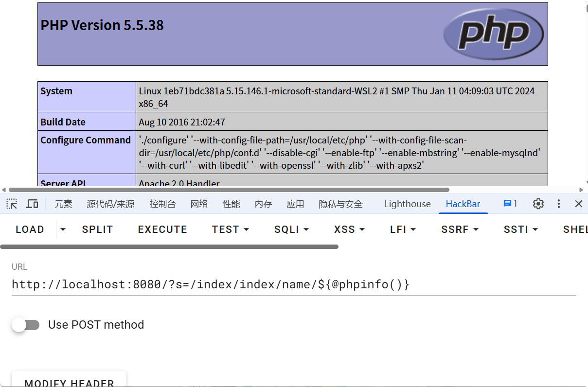Select the HackBar tab
Viewport: 588px width, 387px height.
(x=463, y=204)
